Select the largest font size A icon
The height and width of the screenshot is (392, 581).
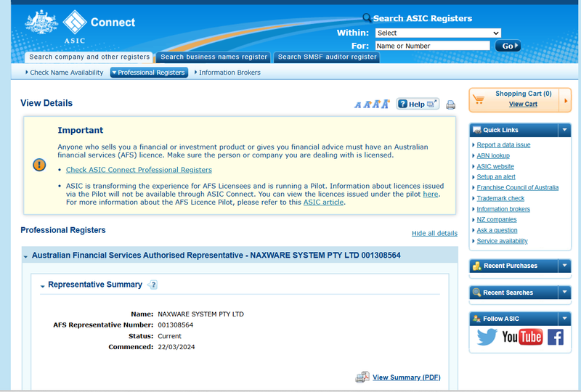(x=386, y=104)
